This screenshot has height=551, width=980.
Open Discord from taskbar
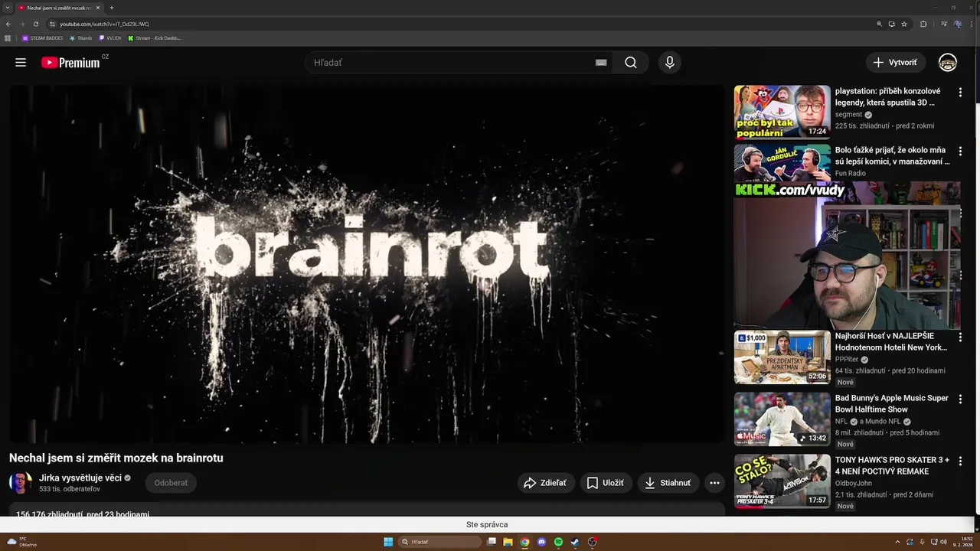pos(541,542)
